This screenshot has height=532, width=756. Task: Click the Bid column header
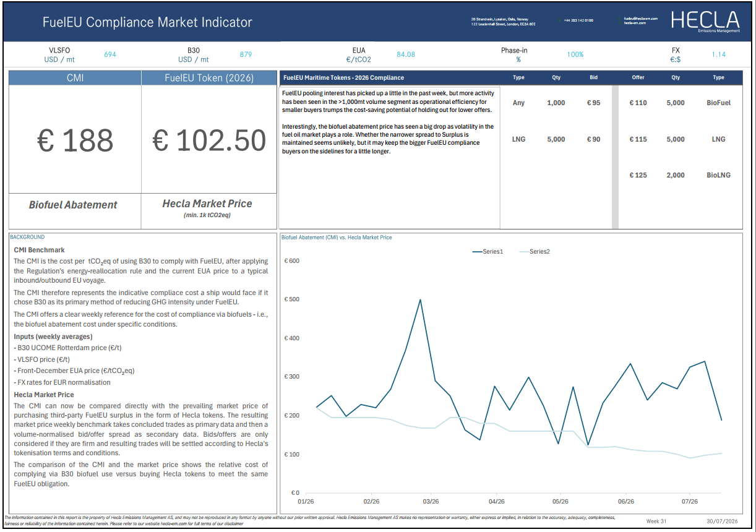593,78
